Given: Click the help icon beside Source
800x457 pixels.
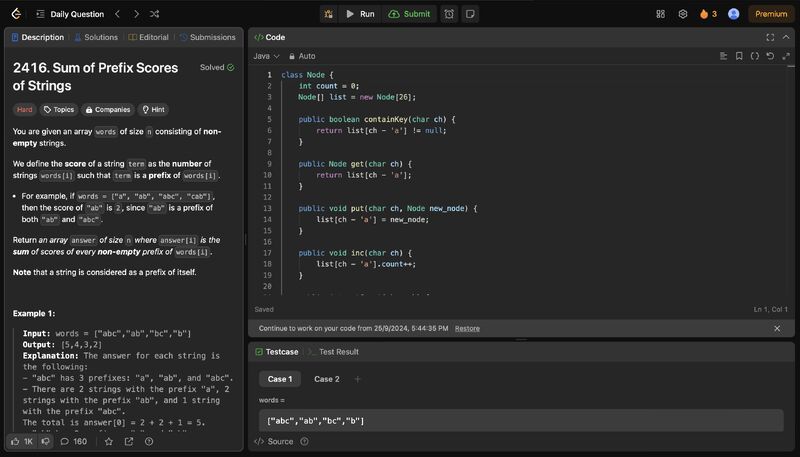Looking at the screenshot, I should 305,442.
